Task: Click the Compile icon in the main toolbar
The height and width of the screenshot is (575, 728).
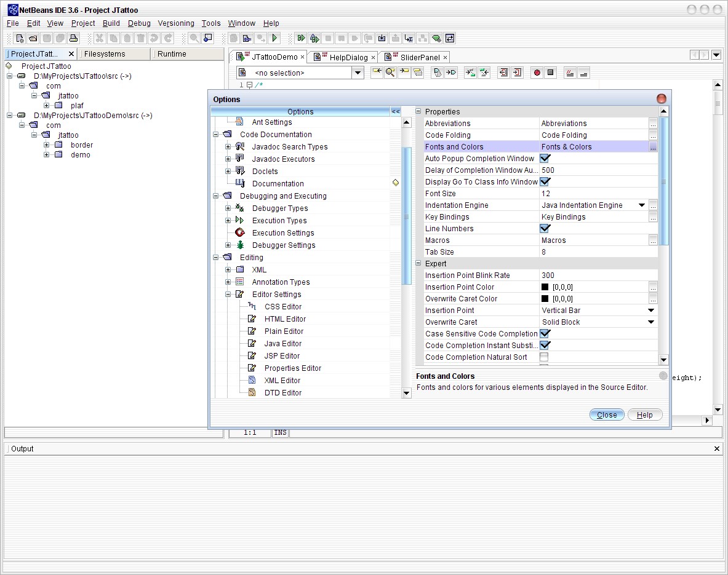Action: 247,38
